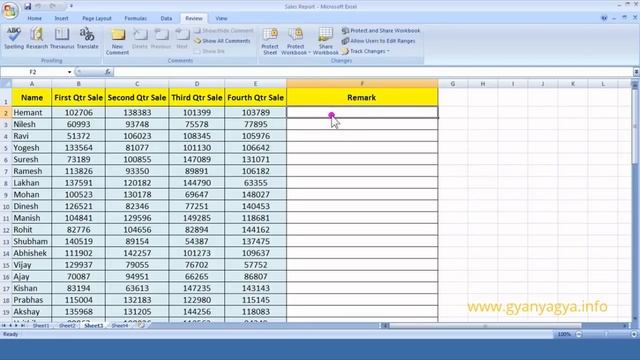Switch to Sheet4 tab

[120, 326]
